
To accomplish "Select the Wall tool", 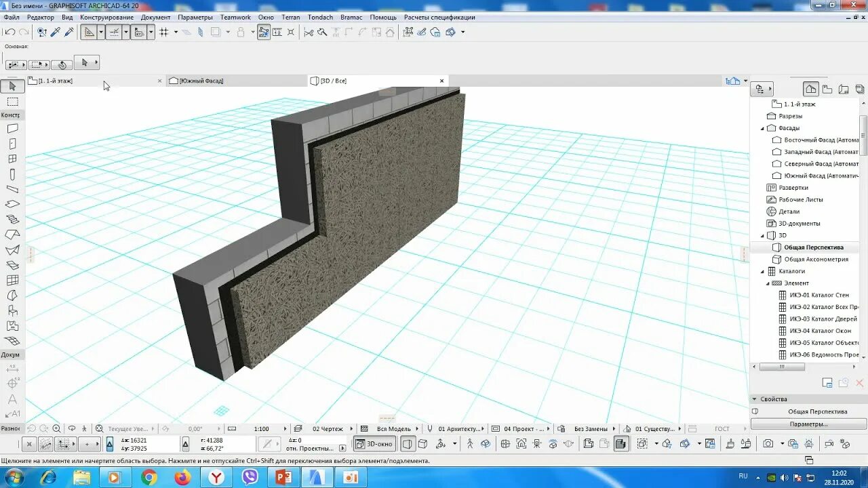I will pyautogui.click(x=12, y=129).
